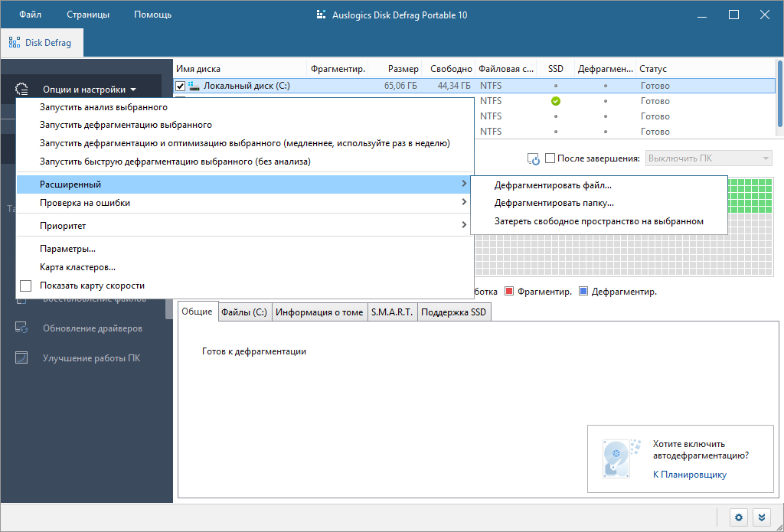Open Обновление драйверов in the sidebar

pyautogui.click(x=93, y=328)
